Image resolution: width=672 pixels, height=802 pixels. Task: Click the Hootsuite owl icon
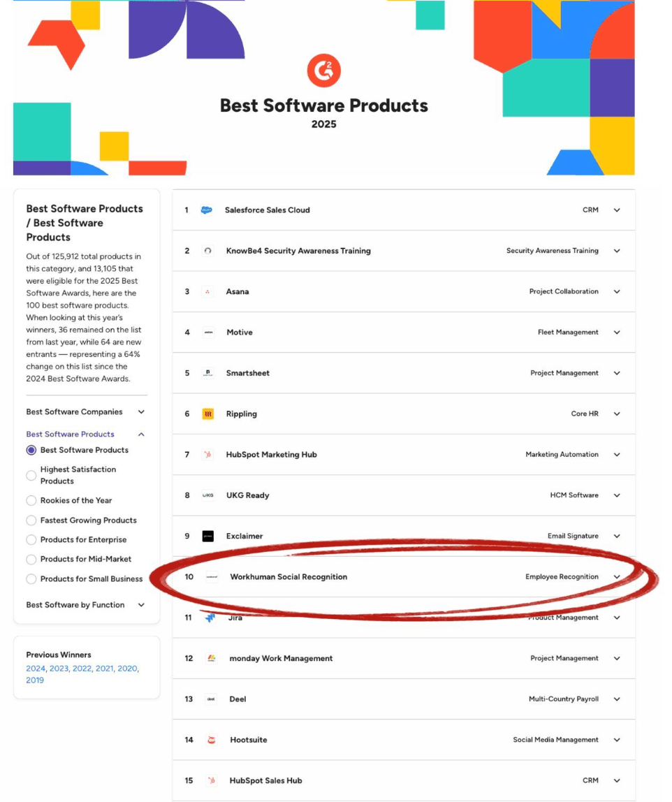click(211, 739)
